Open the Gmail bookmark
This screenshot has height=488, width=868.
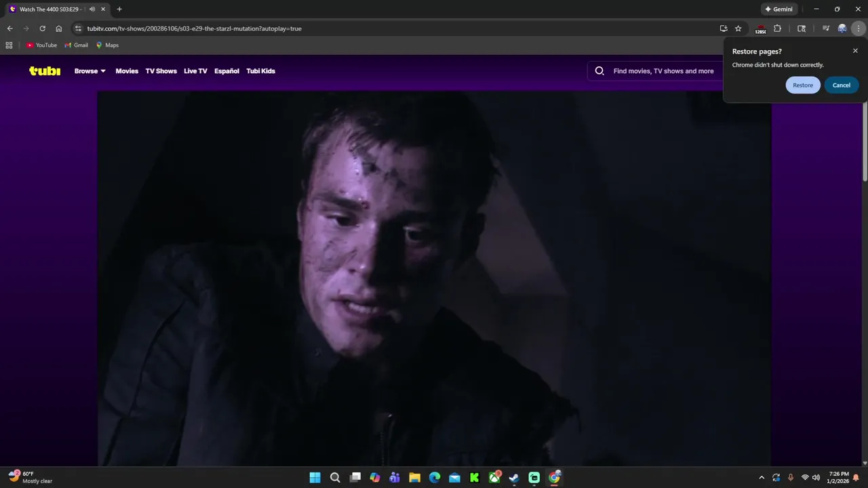pyautogui.click(x=76, y=45)
